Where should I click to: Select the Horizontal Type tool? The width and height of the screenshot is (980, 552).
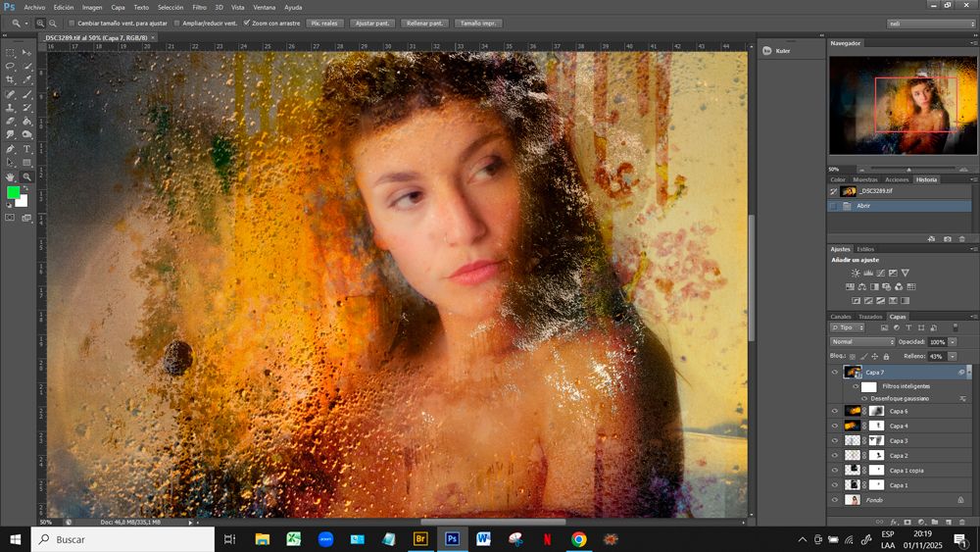(26, 149)
